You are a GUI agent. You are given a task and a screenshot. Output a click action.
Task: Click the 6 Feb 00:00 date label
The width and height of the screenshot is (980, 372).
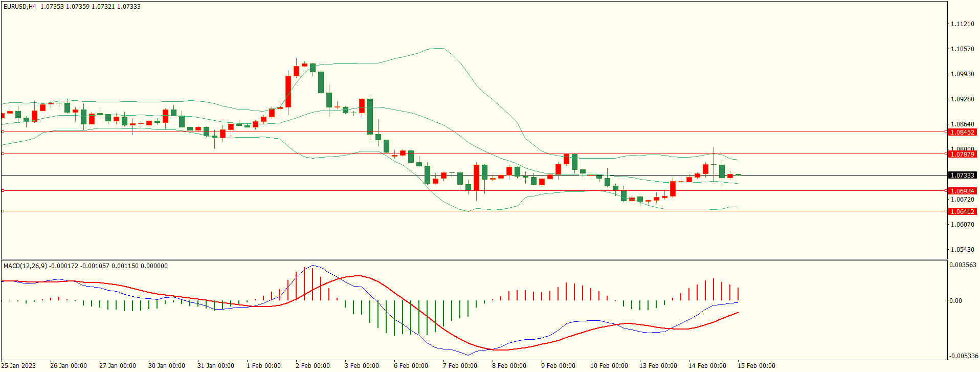411,366
